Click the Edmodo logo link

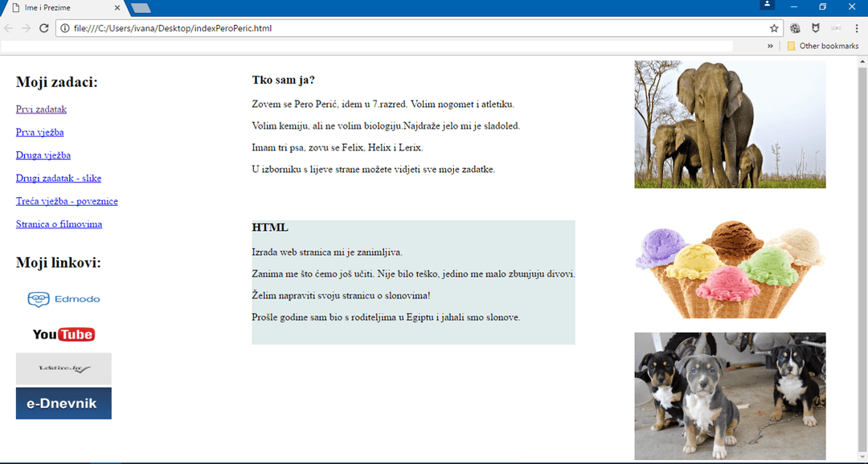pos(63,299)
